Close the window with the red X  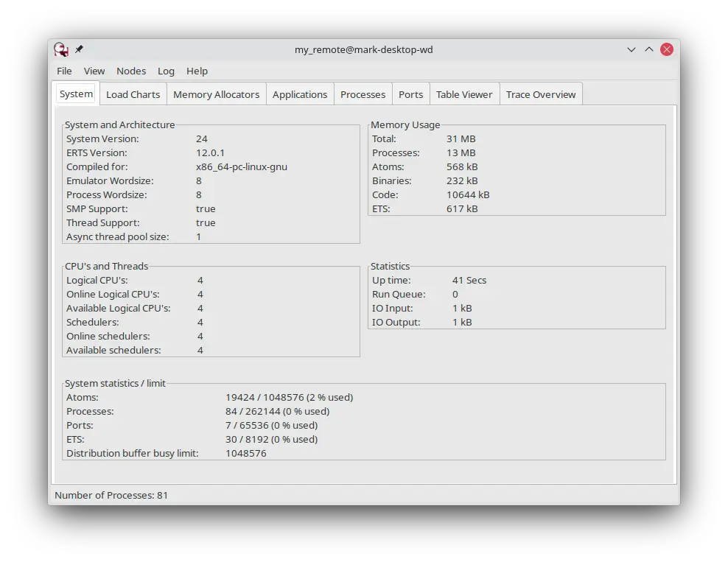pos(667,49)
